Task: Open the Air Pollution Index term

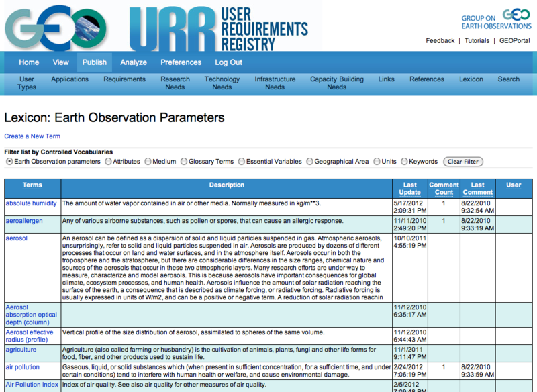Action: click(x=32, y=385)
